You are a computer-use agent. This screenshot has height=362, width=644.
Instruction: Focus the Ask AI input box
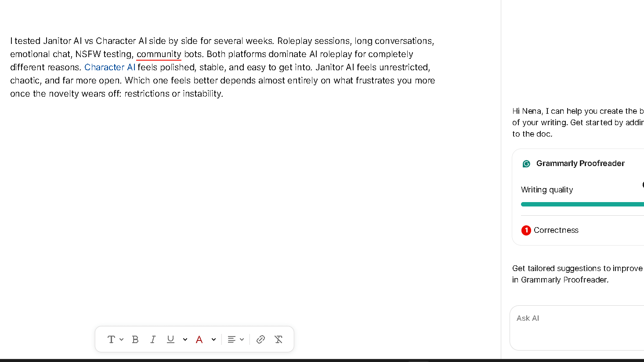coord(577,328)
